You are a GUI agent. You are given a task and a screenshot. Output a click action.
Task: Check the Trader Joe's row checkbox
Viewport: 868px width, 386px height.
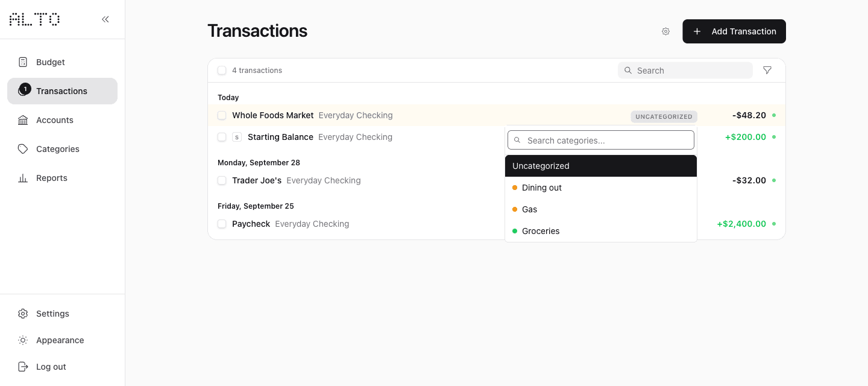pyautogui.click(x=222, y=180)
